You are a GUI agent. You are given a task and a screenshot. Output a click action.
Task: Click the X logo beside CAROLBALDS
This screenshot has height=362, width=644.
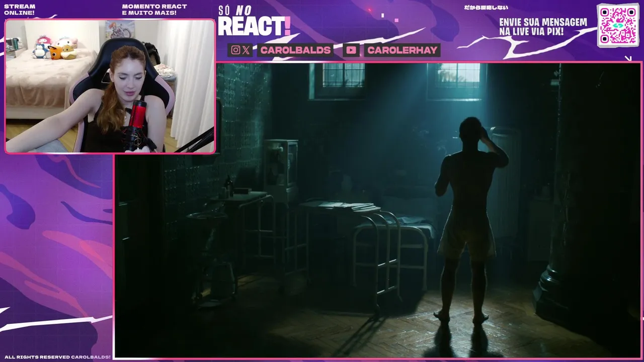point(246,50)
